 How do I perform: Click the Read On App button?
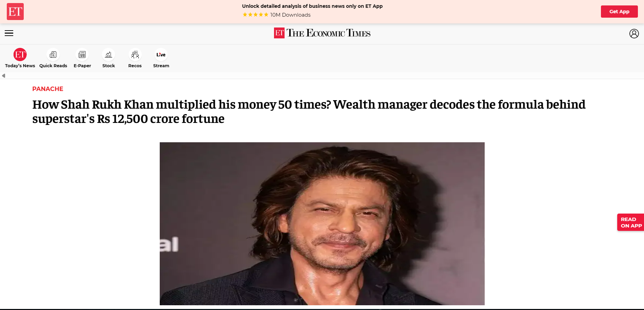click(631, 222)
